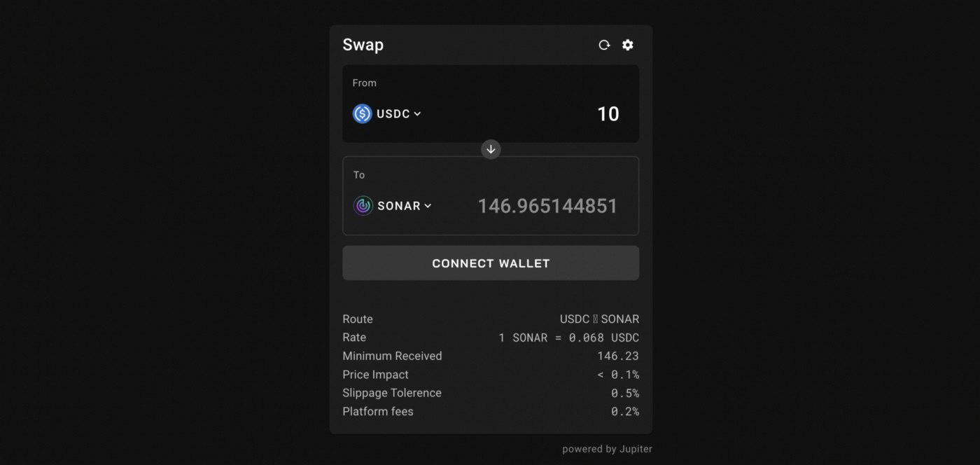Click the SONAR spiral icon
The width and height of the screenshot is (980, 465).
[363, 205]
